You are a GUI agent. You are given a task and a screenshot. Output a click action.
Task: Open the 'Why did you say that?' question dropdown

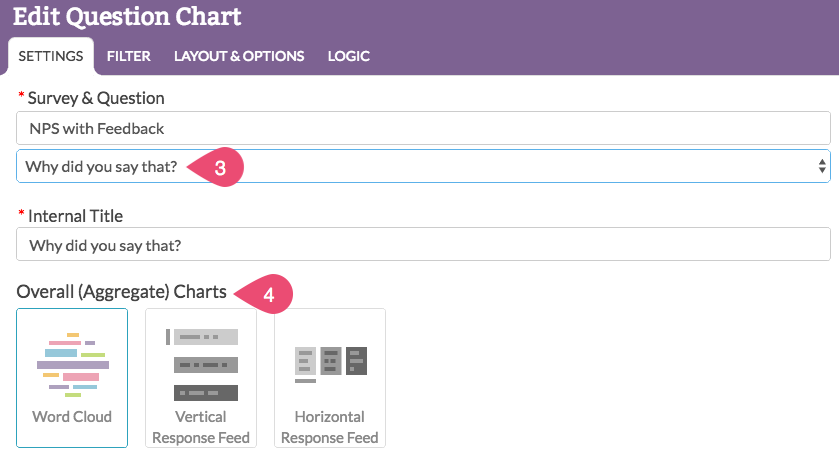coord(420,166)
